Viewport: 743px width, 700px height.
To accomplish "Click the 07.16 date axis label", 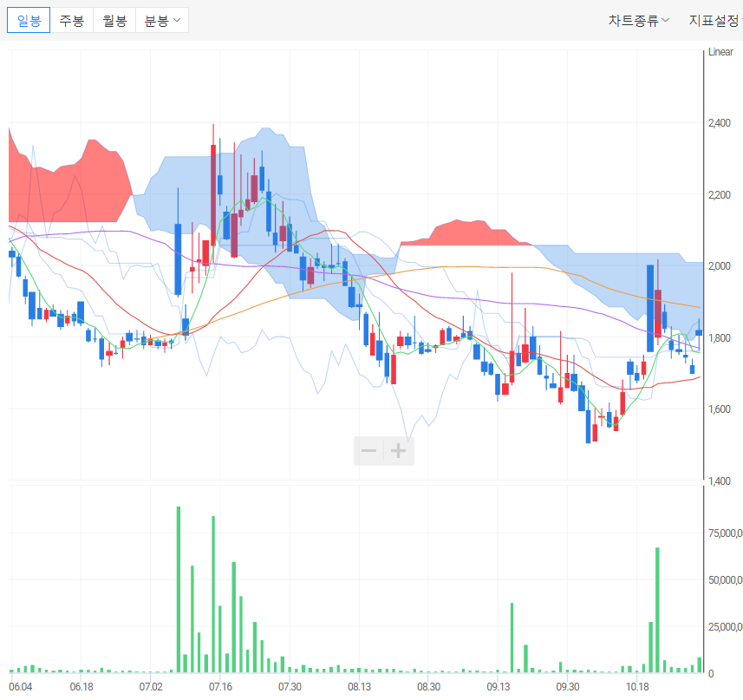I will point(220,687).
